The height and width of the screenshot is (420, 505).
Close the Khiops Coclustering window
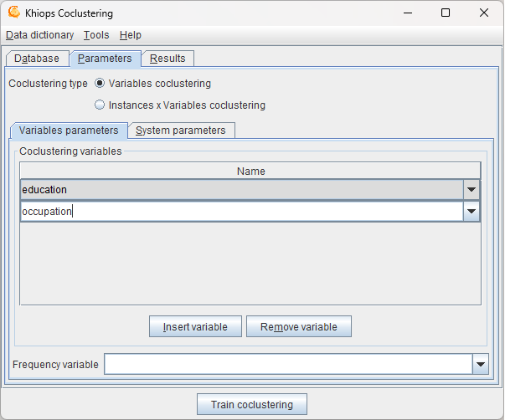pos(484,13)
